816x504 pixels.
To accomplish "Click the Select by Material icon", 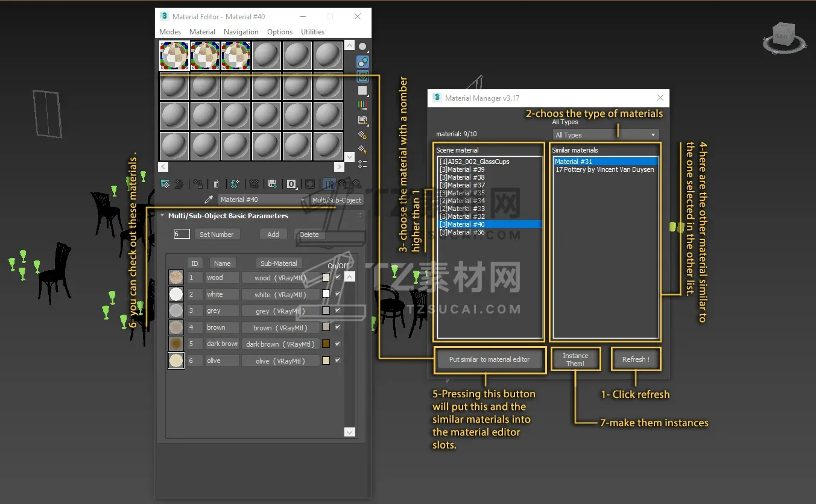I will 362,150.
